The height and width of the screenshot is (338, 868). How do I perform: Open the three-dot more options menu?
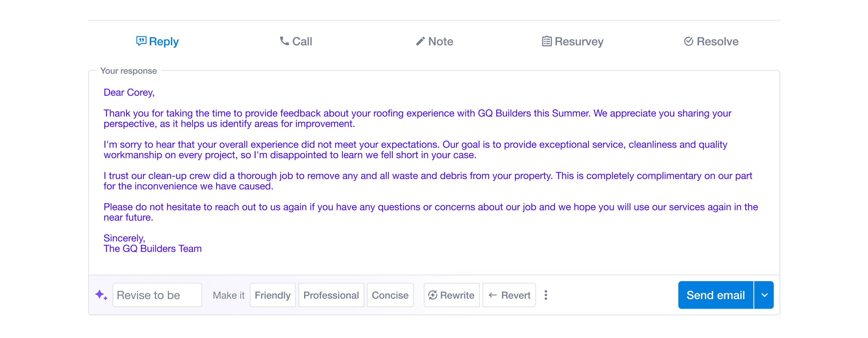click(546, 295)
